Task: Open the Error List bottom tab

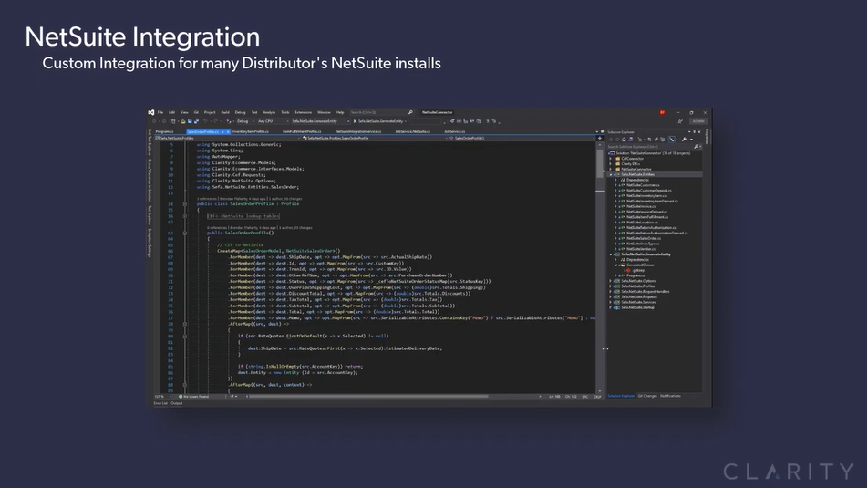Action: tap(160, 403)
